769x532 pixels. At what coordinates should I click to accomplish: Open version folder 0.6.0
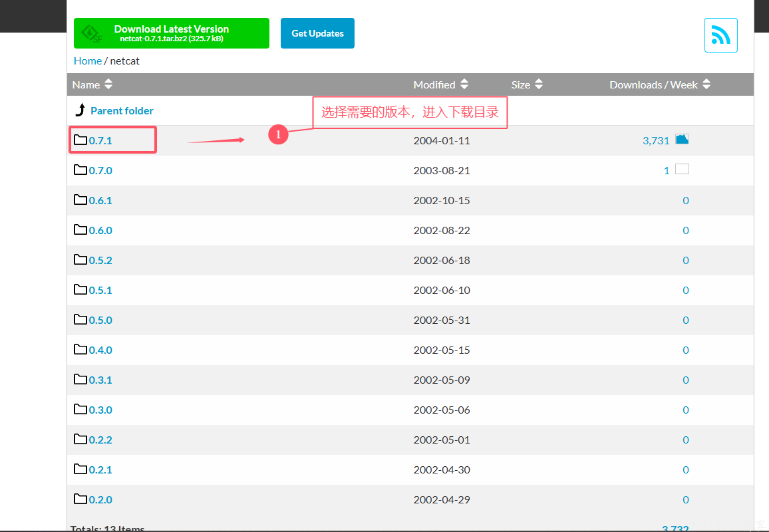(100, 231)
